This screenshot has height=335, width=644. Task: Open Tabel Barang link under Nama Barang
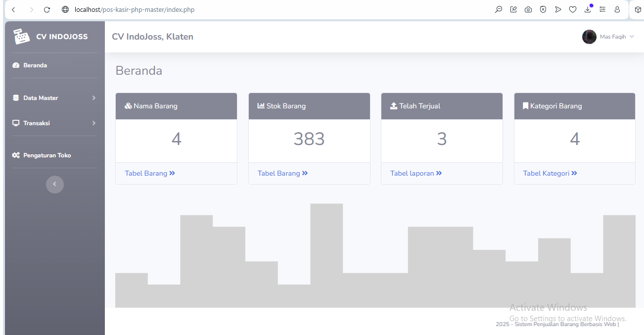[x=150, y=173]
